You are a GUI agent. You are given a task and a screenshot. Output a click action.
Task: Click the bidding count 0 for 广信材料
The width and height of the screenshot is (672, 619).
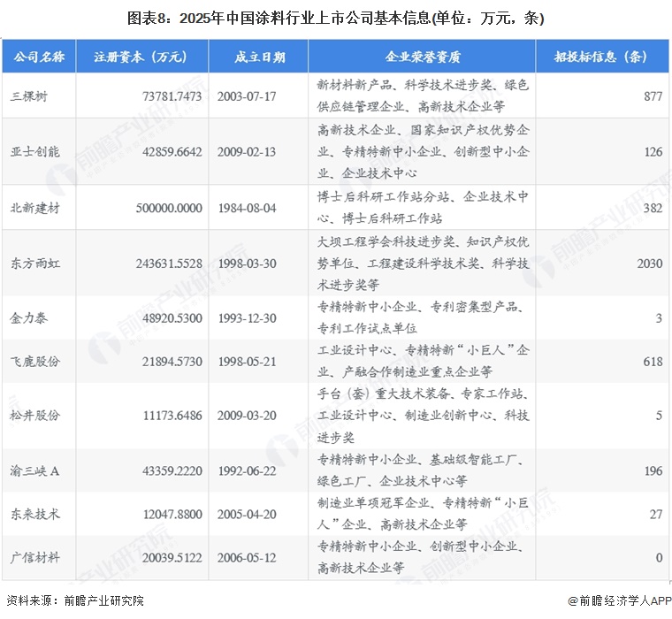pos(659,558)
